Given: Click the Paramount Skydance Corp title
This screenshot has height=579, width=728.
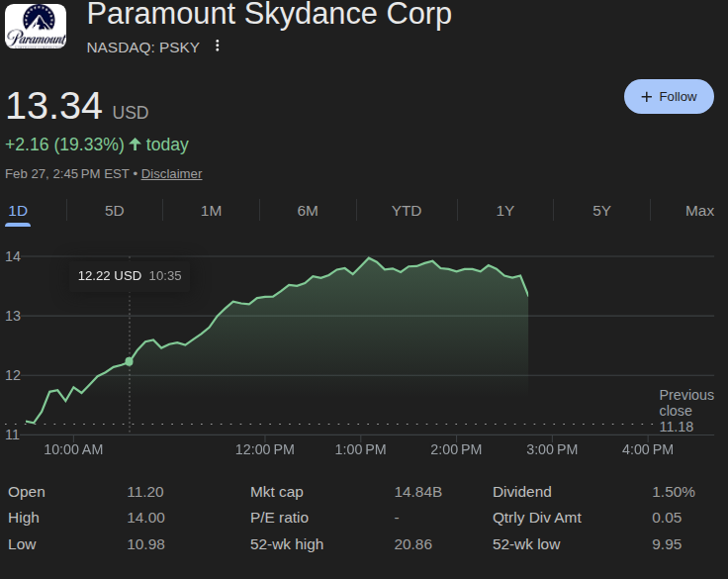Looking at the screenshot, I should pyautogui.click(x=269, y=14).
